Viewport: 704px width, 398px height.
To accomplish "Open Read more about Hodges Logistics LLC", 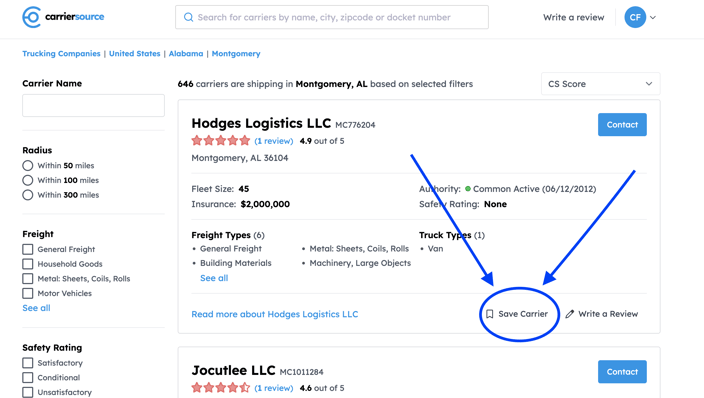I will pos(275,314).
